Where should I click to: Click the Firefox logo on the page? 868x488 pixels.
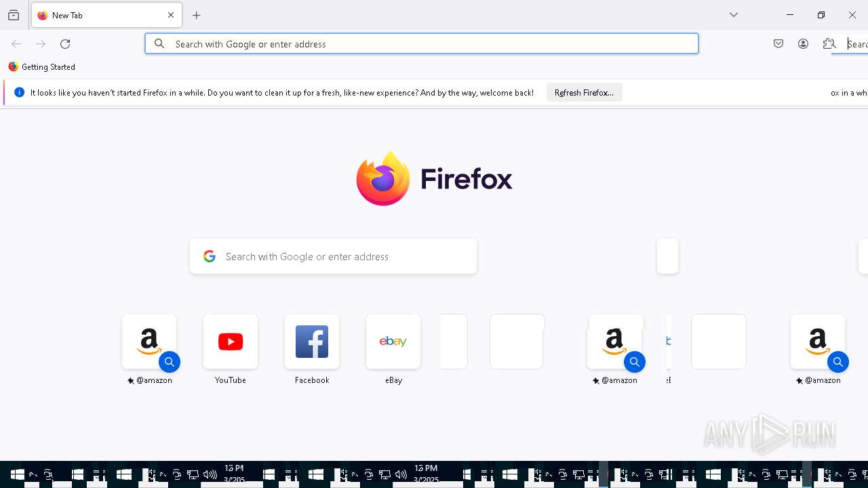tap(434, 178)
